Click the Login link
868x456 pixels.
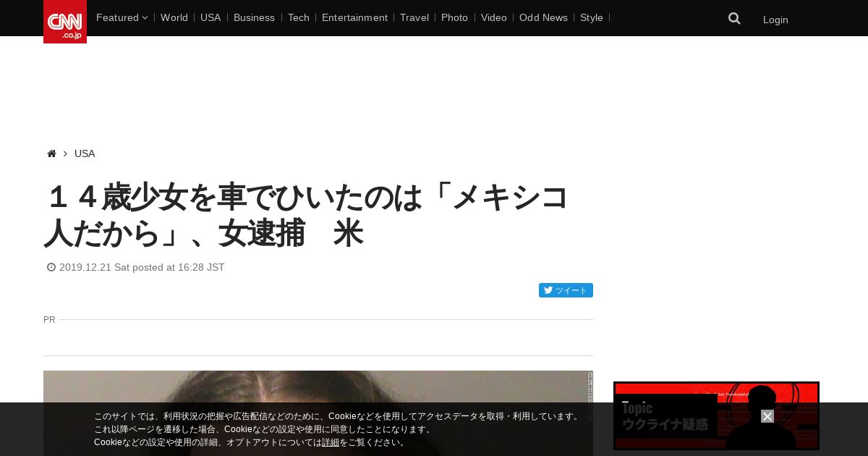(x=775, y=20)
